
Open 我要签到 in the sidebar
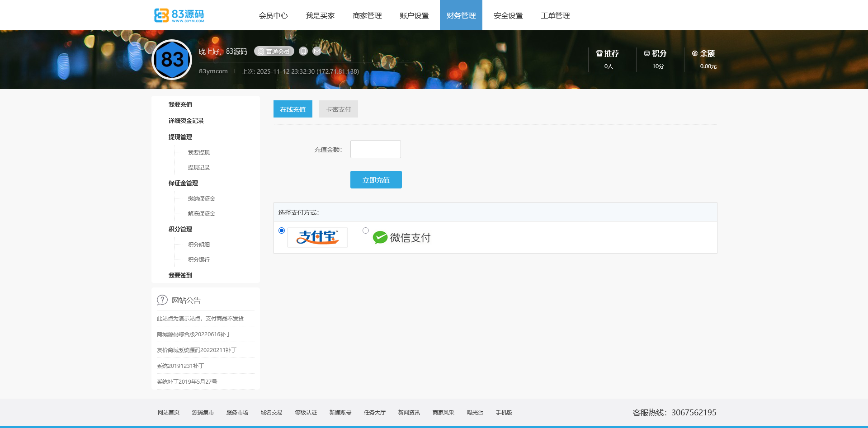(x=180, y=275)
